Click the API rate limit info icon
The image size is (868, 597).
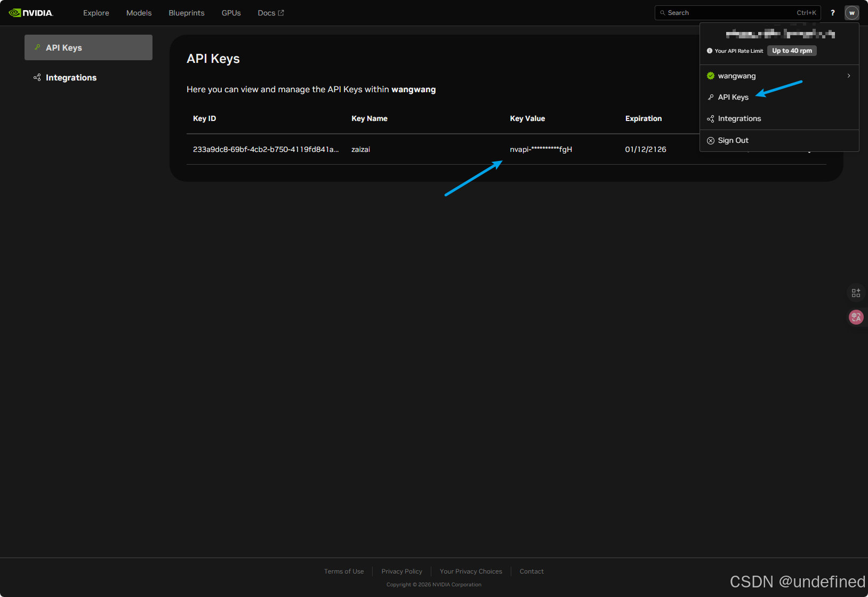710,51
